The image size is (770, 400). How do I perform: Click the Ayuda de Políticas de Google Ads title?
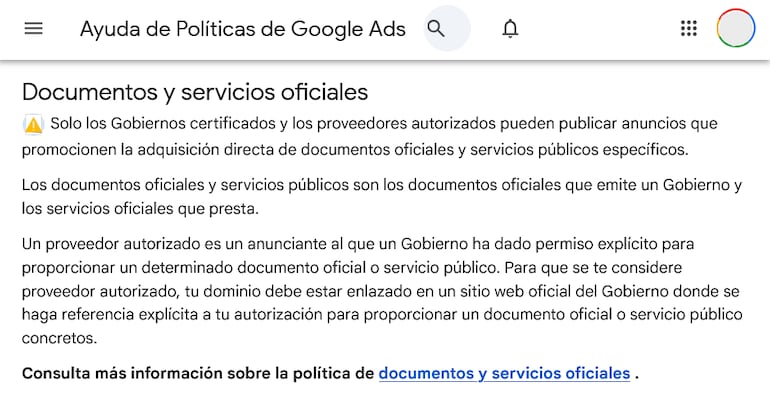(x=243, y=29)
